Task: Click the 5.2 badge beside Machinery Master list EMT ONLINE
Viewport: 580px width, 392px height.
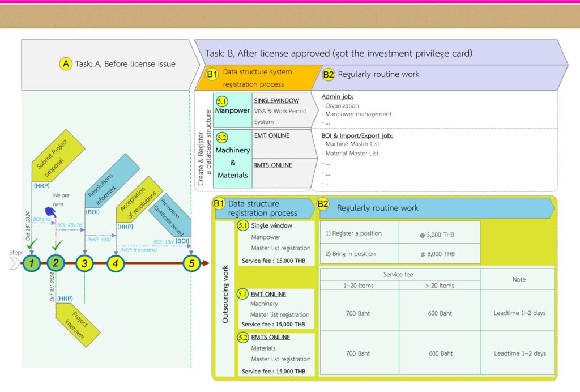Action: 242,293
